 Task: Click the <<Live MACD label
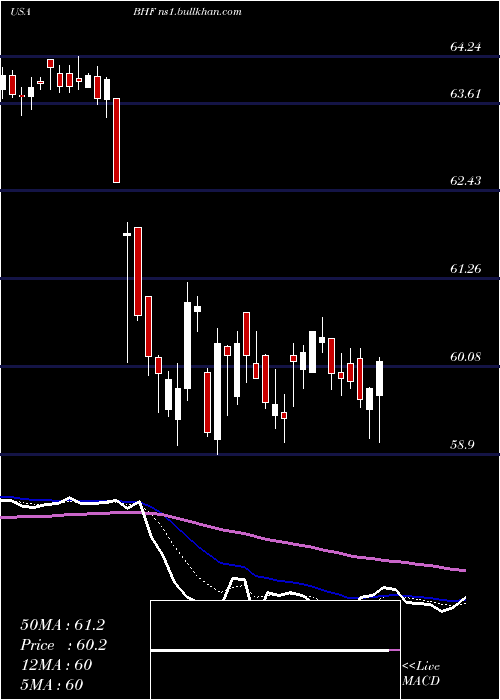(421, 674)
